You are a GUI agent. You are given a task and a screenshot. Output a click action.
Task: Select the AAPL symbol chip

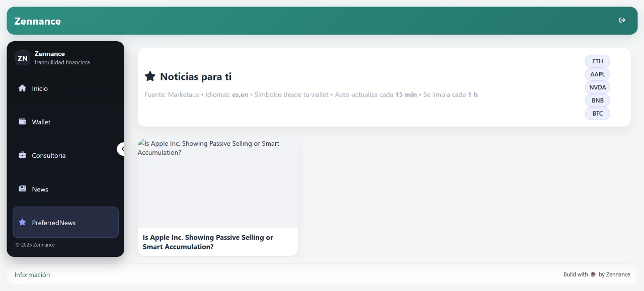pos(597,74)
